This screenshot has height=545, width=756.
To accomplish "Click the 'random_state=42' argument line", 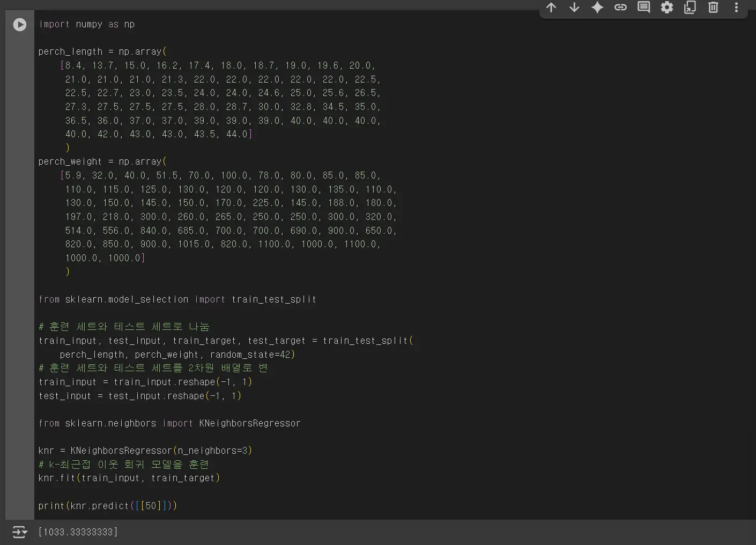I will 177,355.
